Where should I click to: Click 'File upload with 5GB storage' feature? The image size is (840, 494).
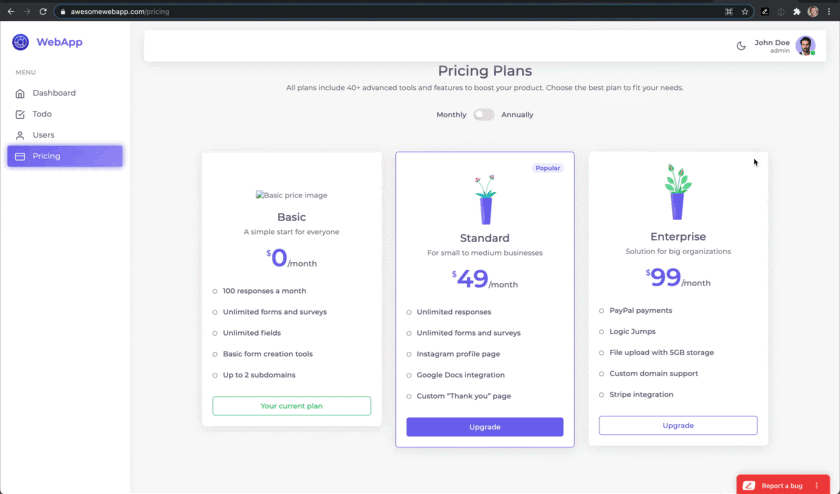[662, 353]
